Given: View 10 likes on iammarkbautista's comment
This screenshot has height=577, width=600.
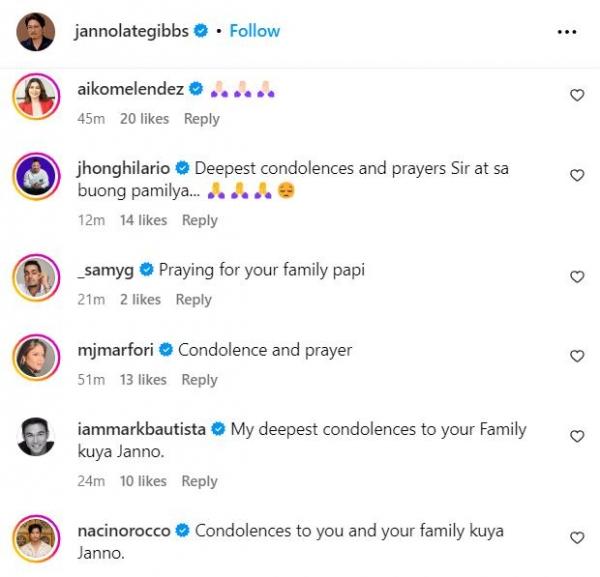Looking at the screenshot, I should coord(143,481).
